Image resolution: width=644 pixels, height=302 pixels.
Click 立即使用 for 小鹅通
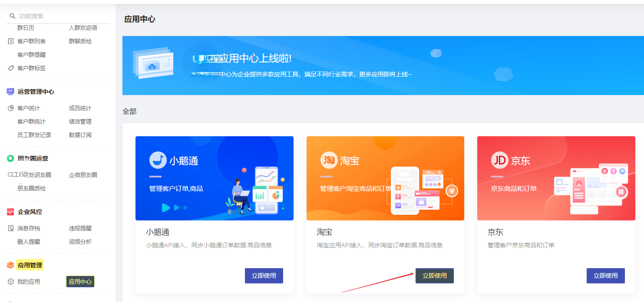(264, 276)
